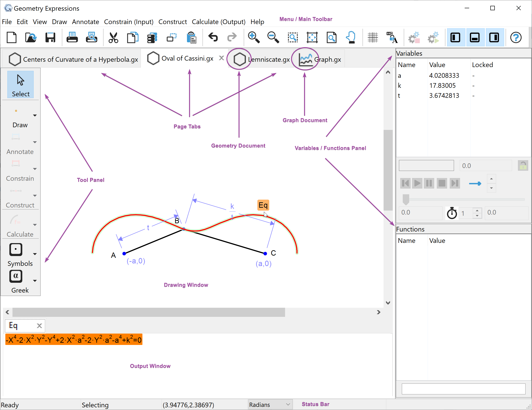Click the Select tool button

[21, 84]
